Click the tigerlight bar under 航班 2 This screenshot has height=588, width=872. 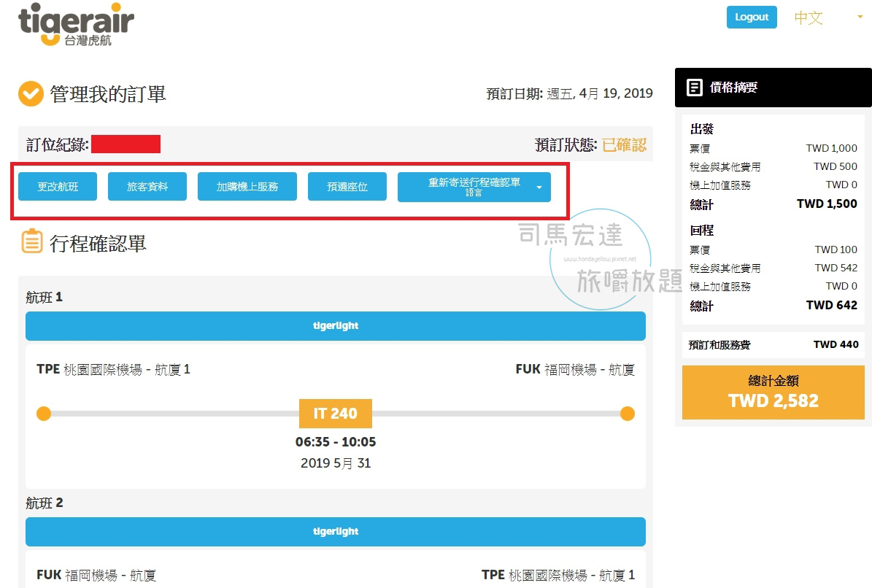[x=336, y=532]
